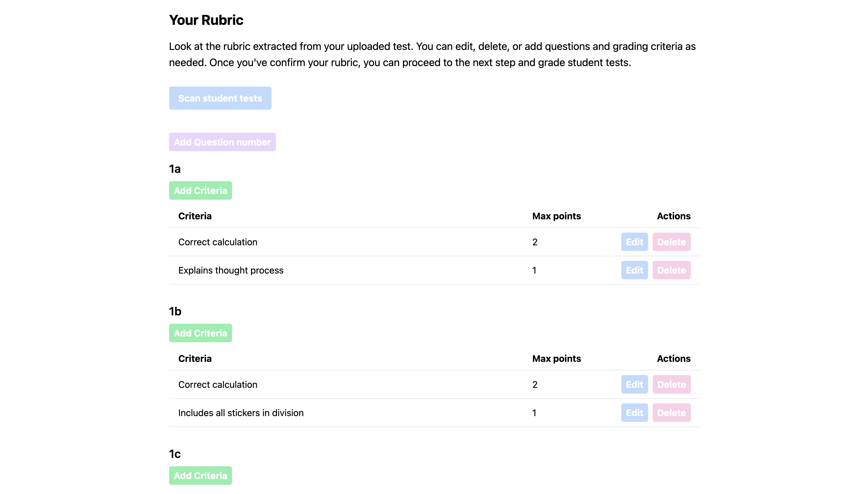Screen dimensions: 868x494
Task: Click the Your Rubric page heading
Action: point(206,20)
